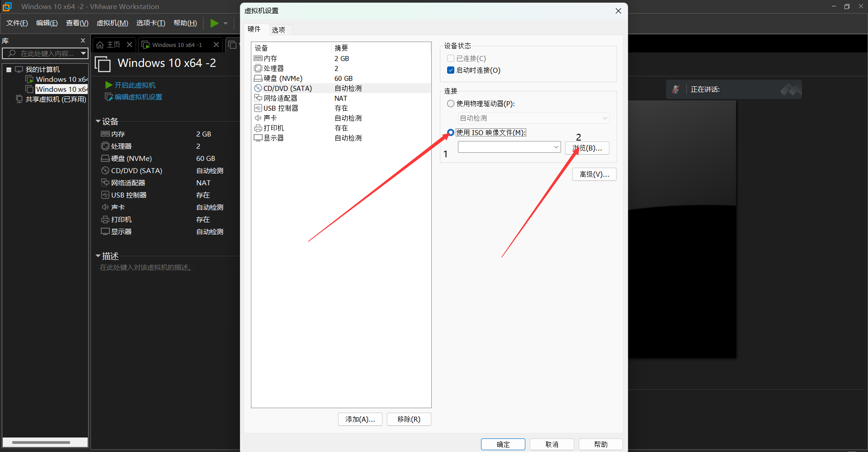Select USB 控制器 row in the settings dialog device list
The height and width of the screenshot is (452, 868).
pos(341,108)
